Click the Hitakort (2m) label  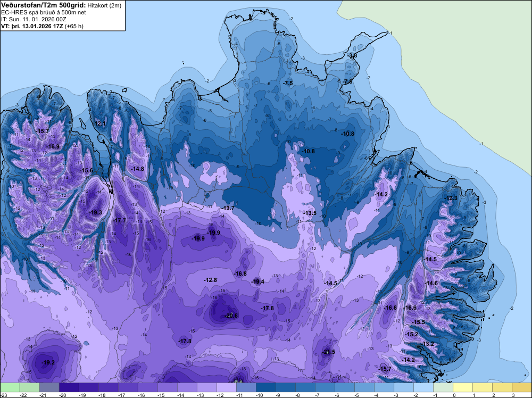tap(104, 5)
